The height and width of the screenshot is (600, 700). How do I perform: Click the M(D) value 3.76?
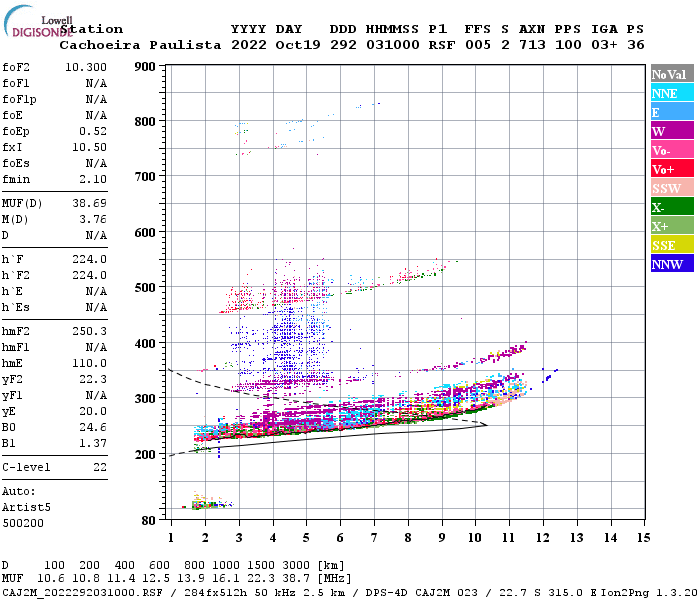click(93, 220)
